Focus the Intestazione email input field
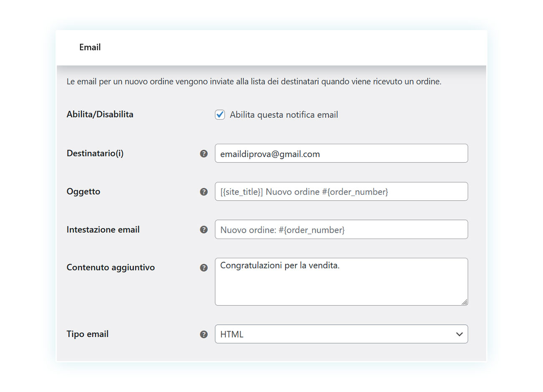 click(x=341, y=229)
